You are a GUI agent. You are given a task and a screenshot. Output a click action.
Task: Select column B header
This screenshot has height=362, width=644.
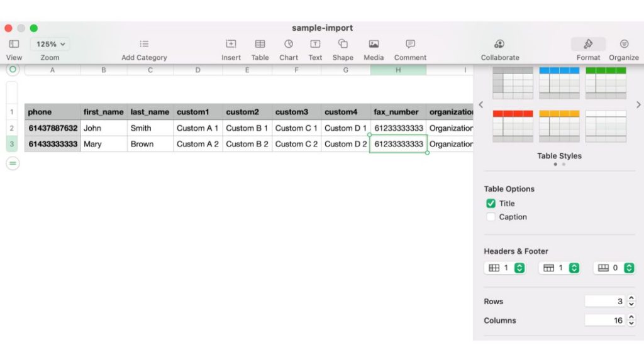click(x=104, y=70)
